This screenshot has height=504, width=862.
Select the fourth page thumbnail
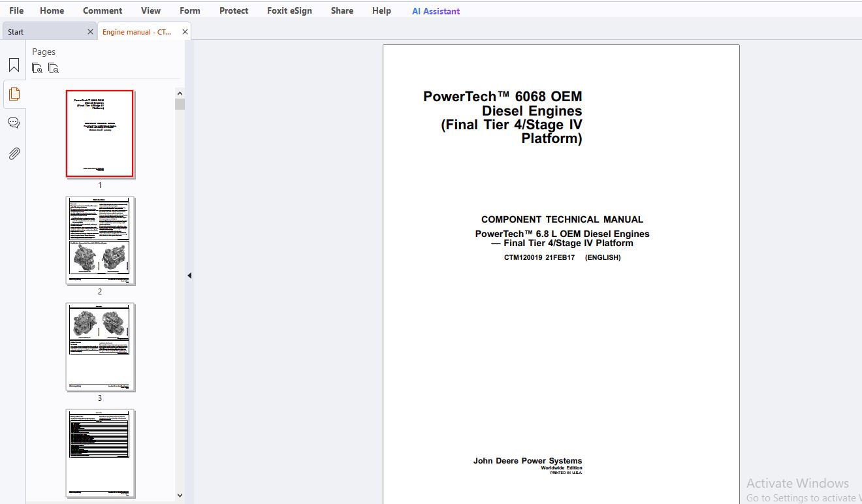click(100, 453)
